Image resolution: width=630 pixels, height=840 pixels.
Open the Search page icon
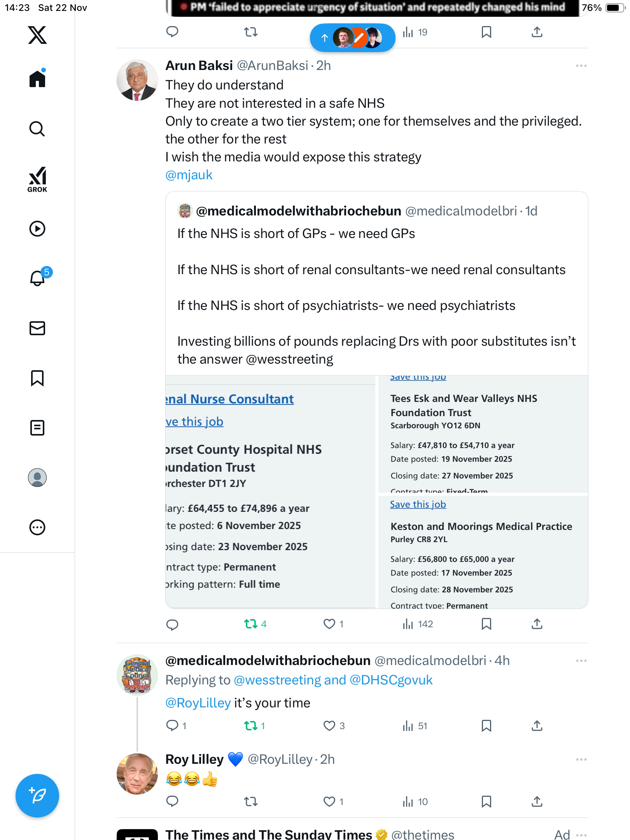pos(37,129)
